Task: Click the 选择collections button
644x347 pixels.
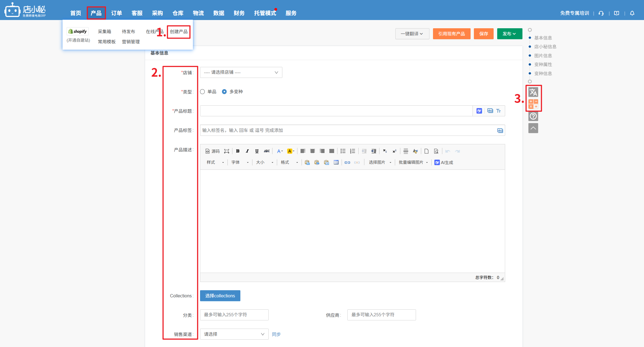Action: tap(220, 296)
